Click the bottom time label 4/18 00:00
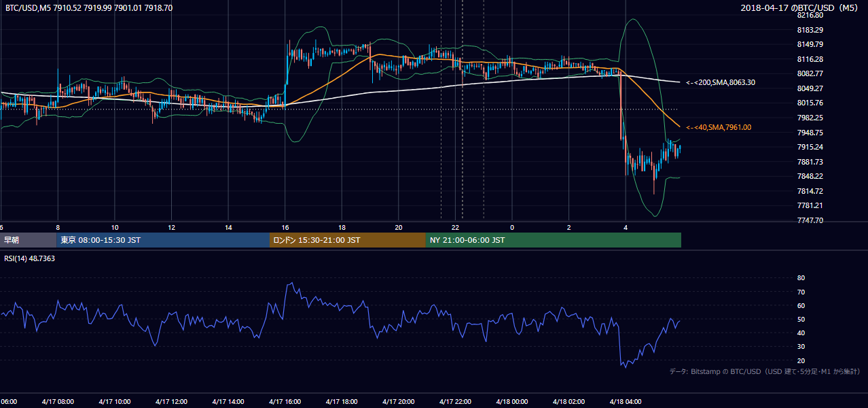868x408 pixels. (512, 401)
